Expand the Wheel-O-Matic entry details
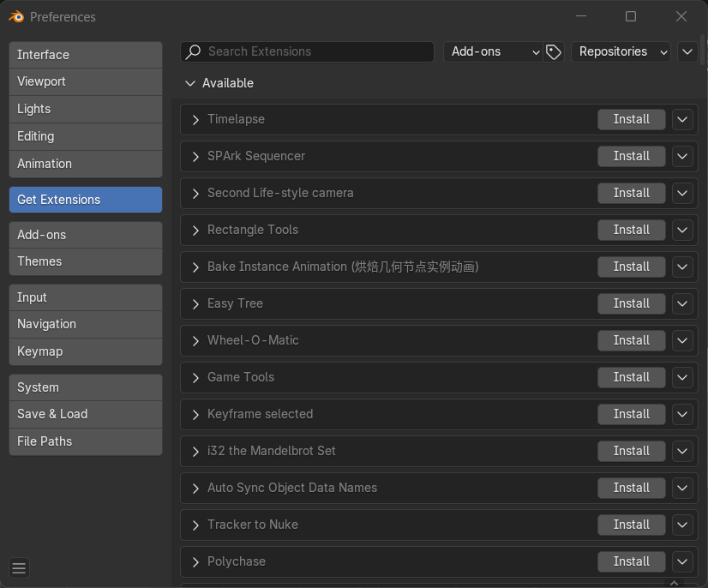This screenshot has height=588, width=708. point(195,341)
